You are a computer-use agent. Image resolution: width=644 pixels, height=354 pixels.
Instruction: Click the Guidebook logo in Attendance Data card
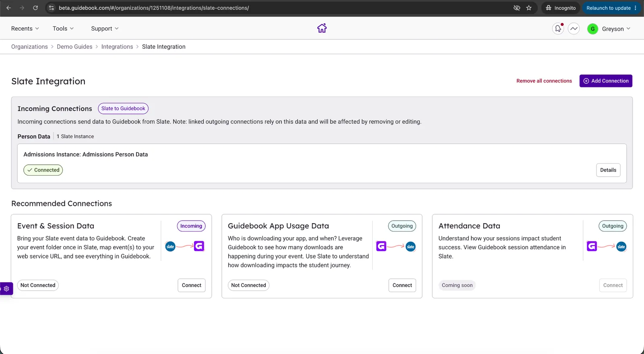click(592, 246)
